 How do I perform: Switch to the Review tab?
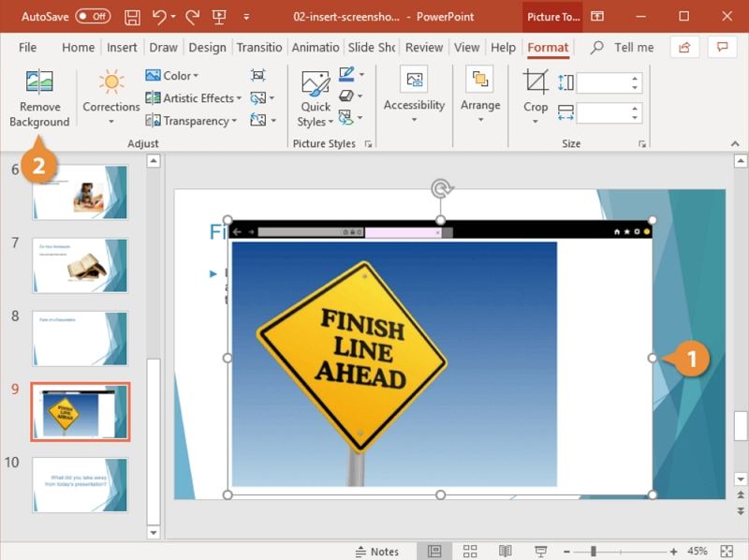424,48
